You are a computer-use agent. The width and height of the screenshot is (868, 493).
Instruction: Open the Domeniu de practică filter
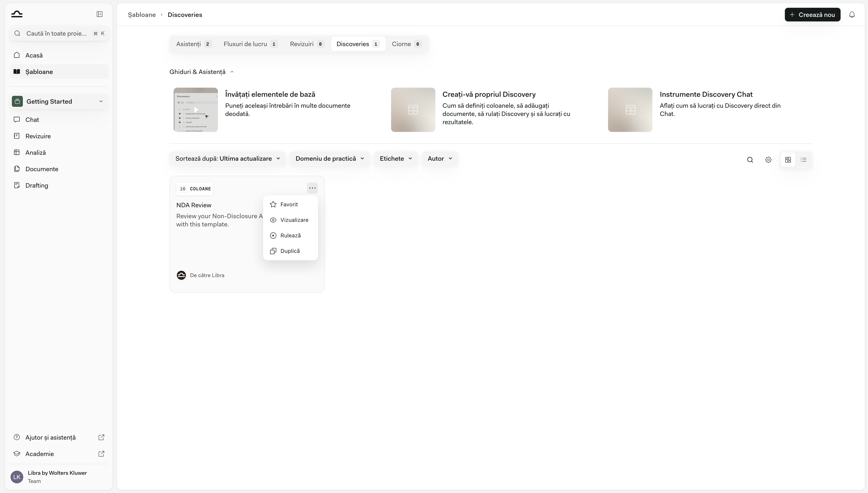330,158
